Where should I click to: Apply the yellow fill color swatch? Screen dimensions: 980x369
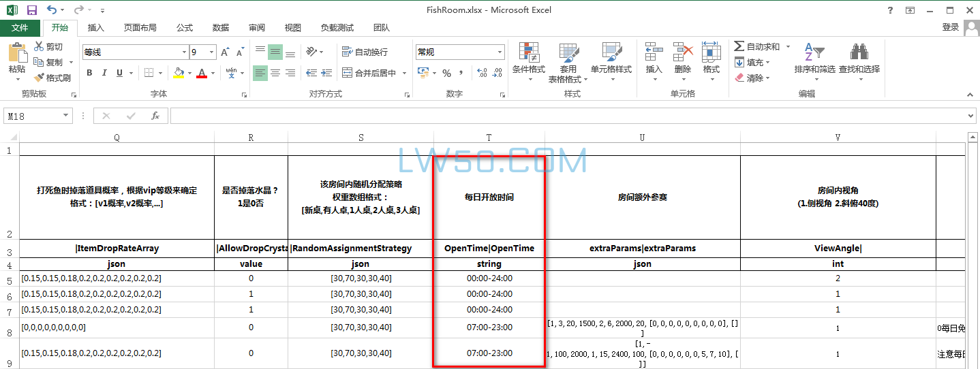pyautogui.click(x=179, y=73)
